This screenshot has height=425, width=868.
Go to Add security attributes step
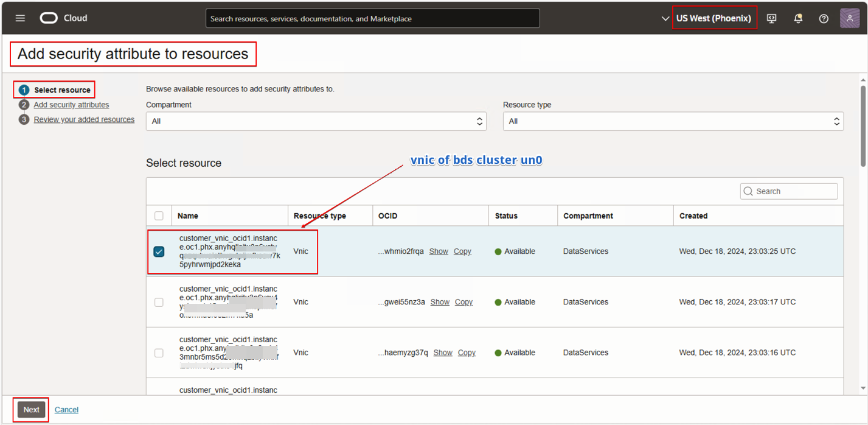pos(71,105)
